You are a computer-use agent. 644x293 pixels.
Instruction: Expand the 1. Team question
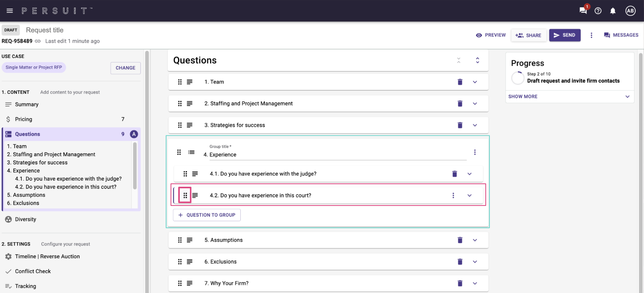tap(475, 82)
